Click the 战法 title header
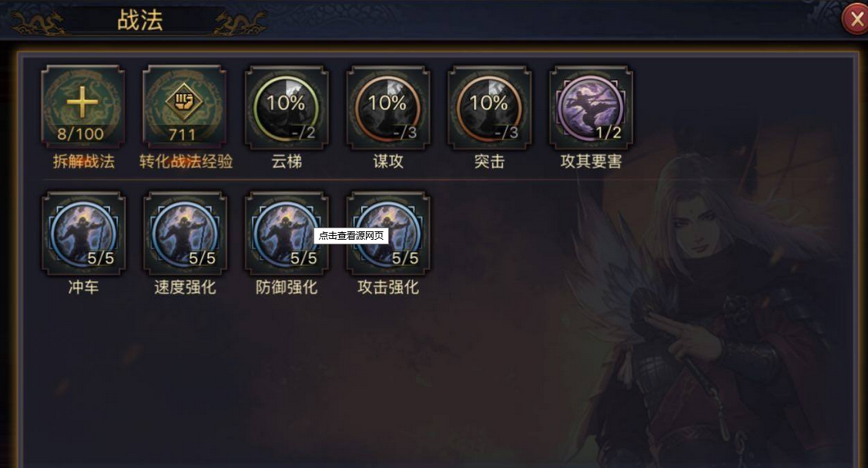The height and width of the screenshot is (468, 868). pos(139,21)
